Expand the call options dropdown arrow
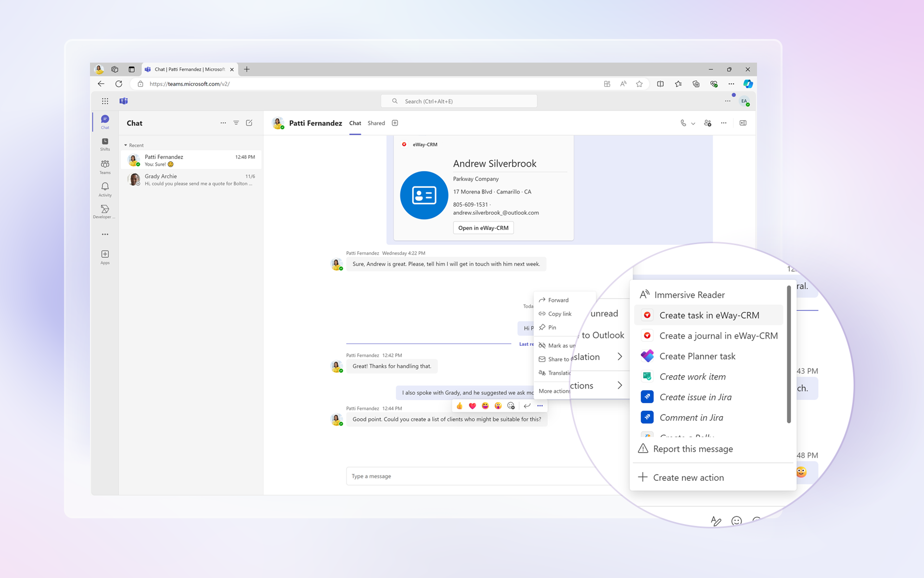This screenshot has width=924, height=578. (693, 124)
